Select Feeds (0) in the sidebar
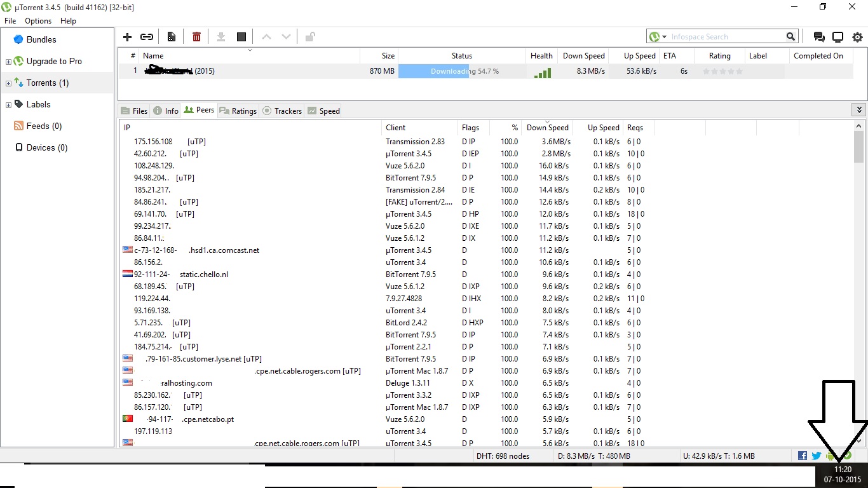 point(44,126)
